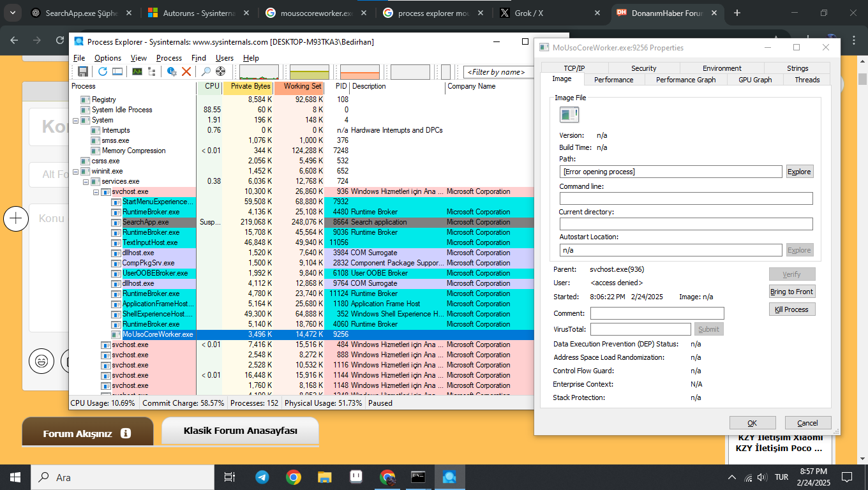The image size is (868, 490).
Task: Click the process Properties toolbar icon
Action: click(172, 71)
